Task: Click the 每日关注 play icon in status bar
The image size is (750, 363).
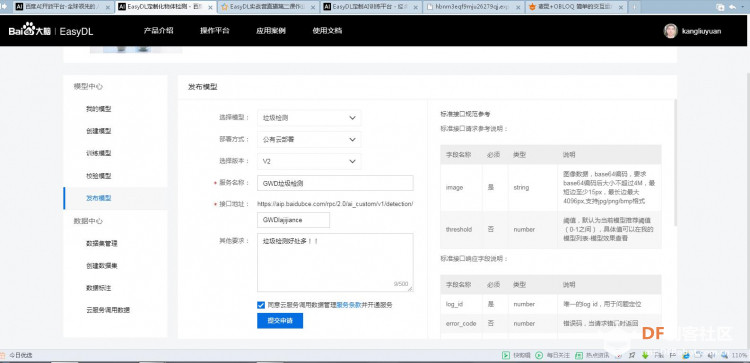Action: point(539,355)
